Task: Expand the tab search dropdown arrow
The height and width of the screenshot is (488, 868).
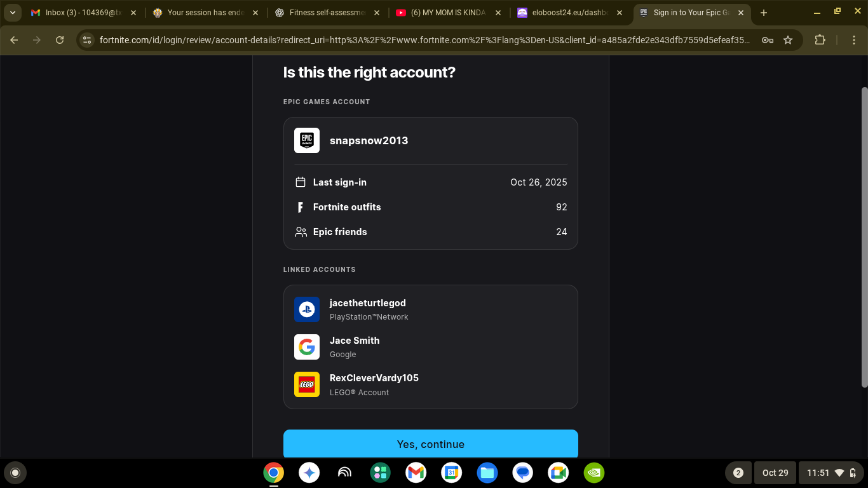Action: (13, 13)
